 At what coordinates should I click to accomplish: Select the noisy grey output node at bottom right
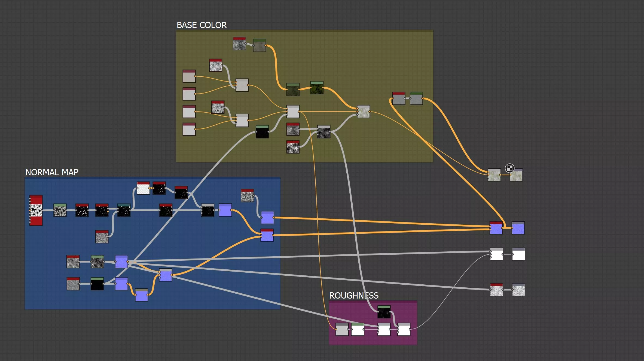click(518, 290)
